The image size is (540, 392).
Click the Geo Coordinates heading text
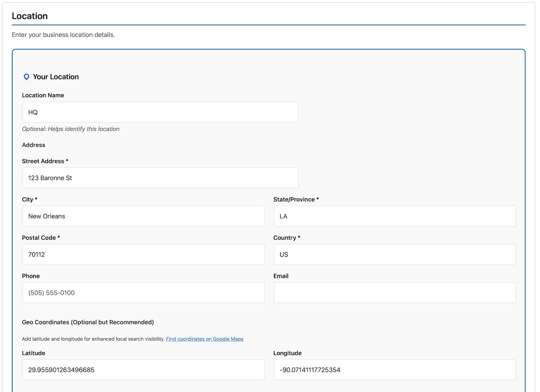88,322
